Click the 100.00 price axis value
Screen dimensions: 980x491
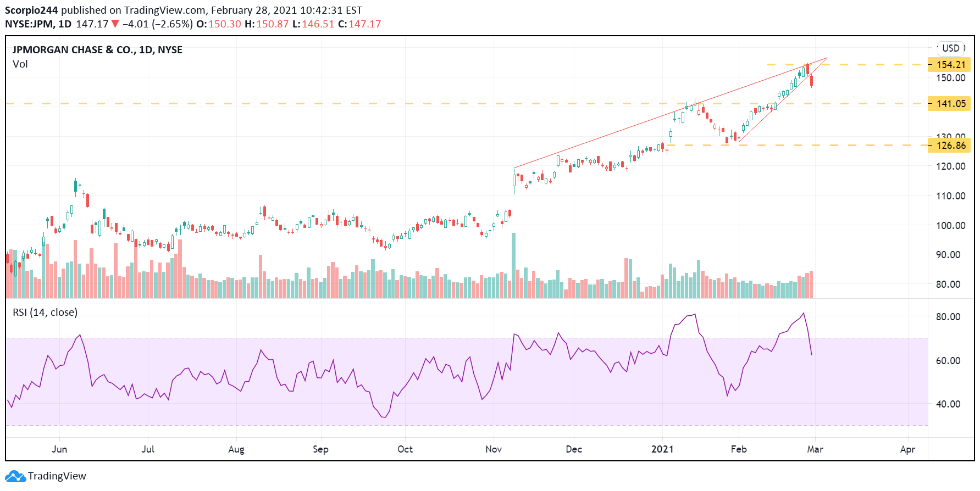point(951,226)
